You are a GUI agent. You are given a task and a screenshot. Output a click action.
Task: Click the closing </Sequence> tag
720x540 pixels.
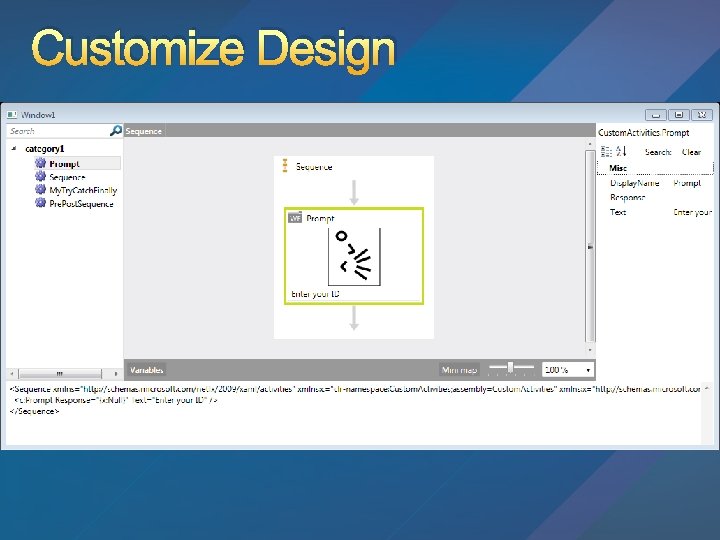pyautogui.click(x=34, y=411)
